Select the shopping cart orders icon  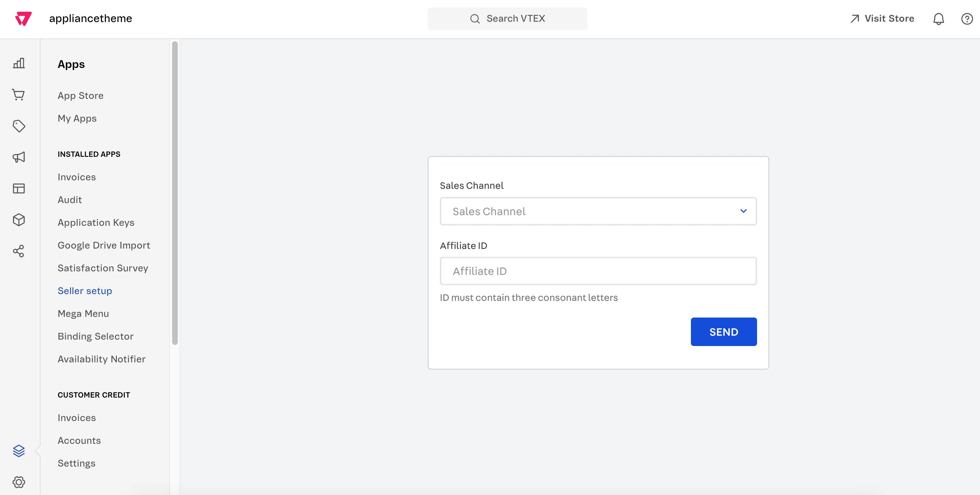pyautogui.click(x=18, y=95)
